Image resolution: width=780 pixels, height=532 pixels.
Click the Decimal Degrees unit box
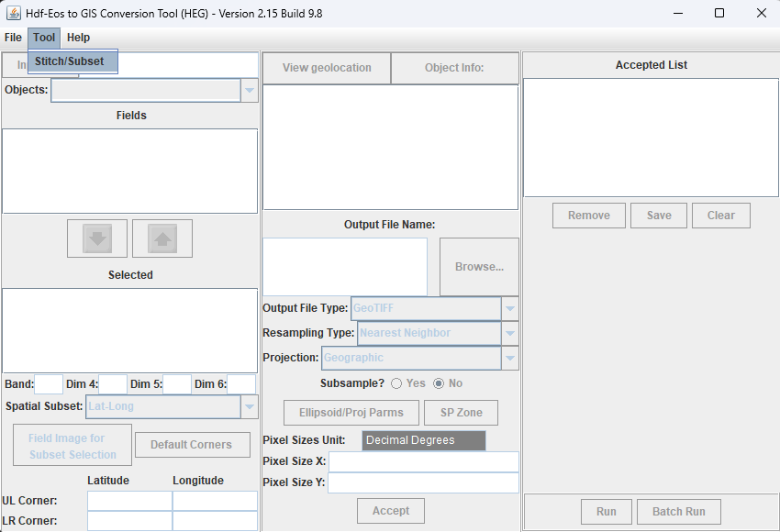[x=424, y=440]
